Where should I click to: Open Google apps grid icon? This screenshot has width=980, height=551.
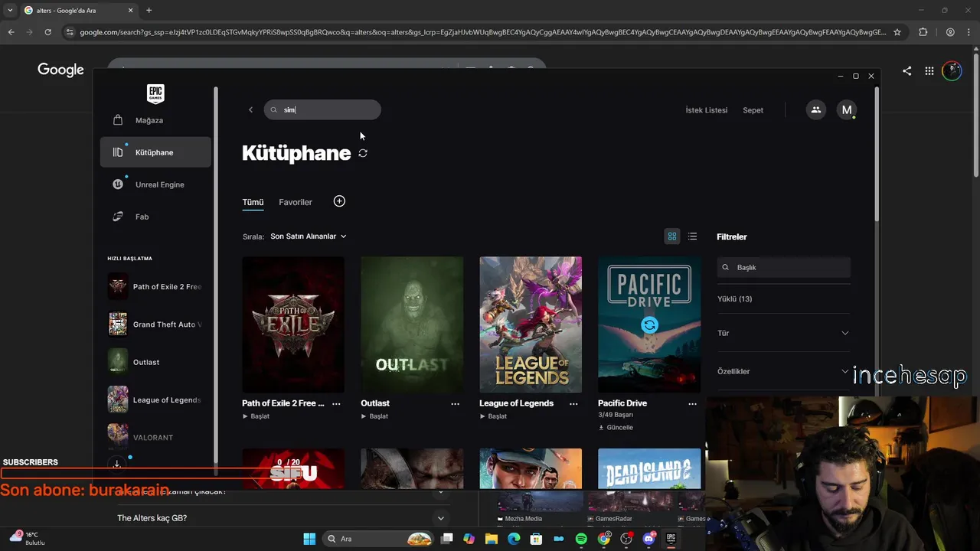point(929,70)
